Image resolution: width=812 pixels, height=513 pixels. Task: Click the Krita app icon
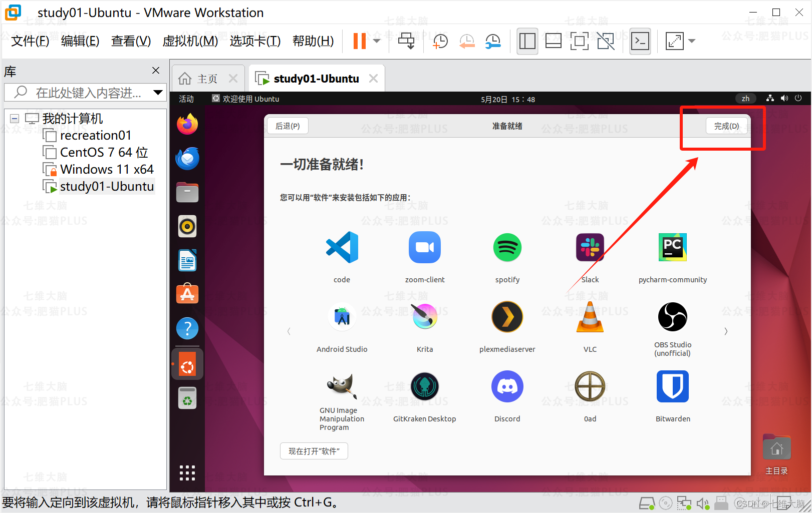coord(425,317)
